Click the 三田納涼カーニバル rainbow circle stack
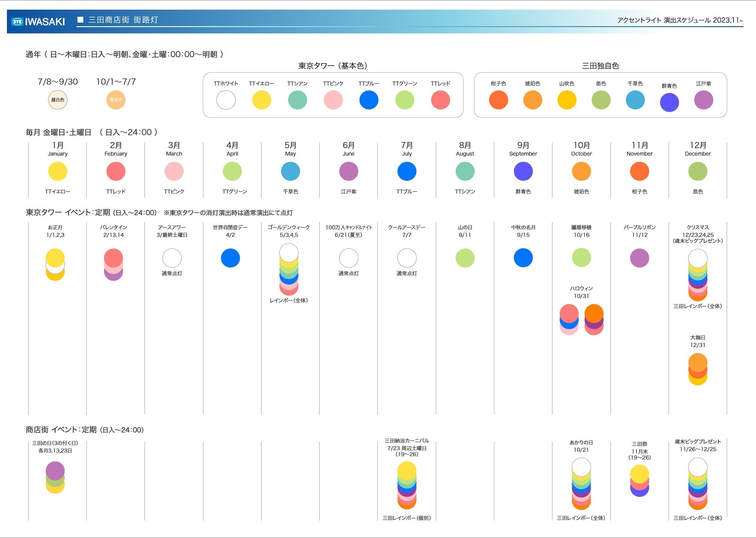This screenshot has width=756, height=538. click(407, 485)
